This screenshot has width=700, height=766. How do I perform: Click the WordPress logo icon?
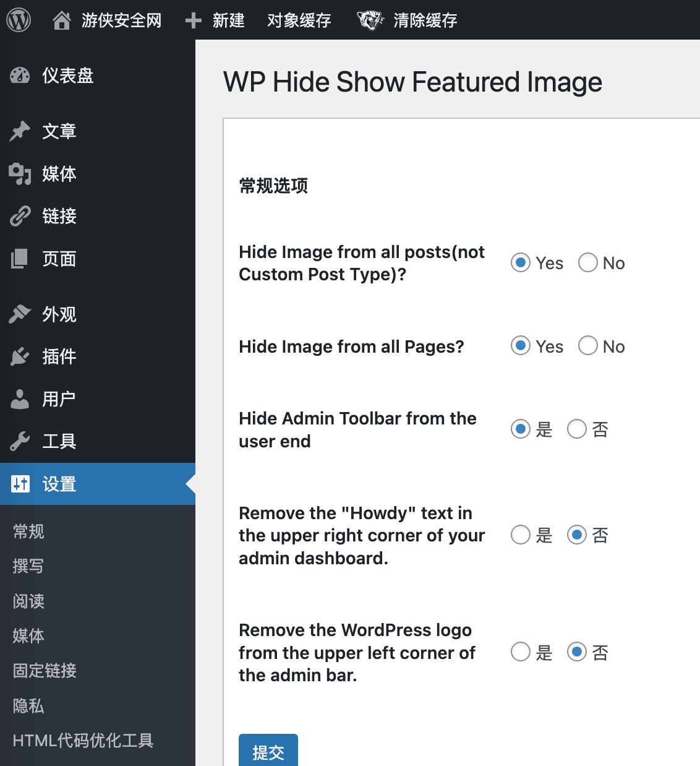pos(19,20)
